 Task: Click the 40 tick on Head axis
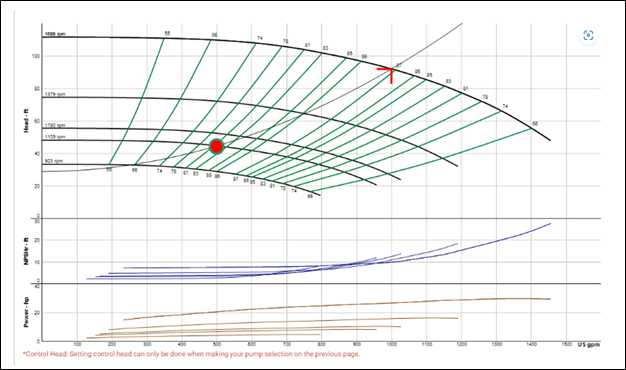pyautogui.click(x=37, y=154)
